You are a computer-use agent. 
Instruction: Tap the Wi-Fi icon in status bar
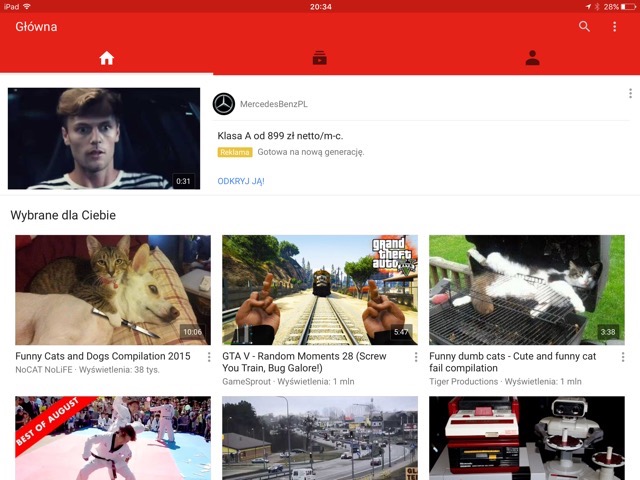click(27, 7)
